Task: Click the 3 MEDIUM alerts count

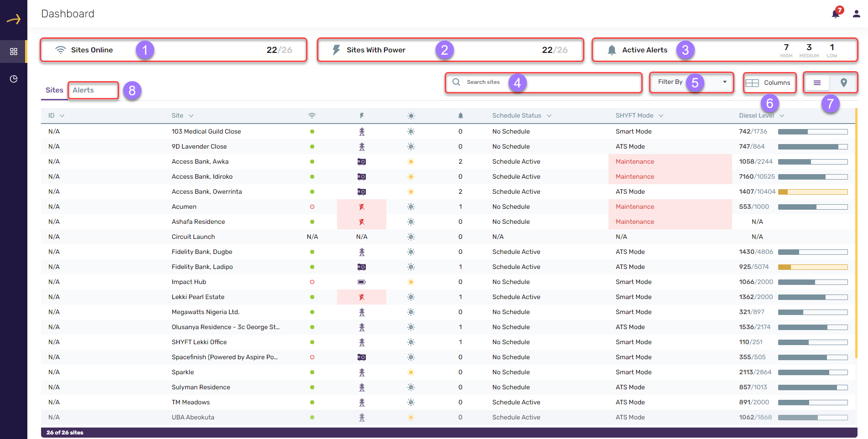Action: 809,50
